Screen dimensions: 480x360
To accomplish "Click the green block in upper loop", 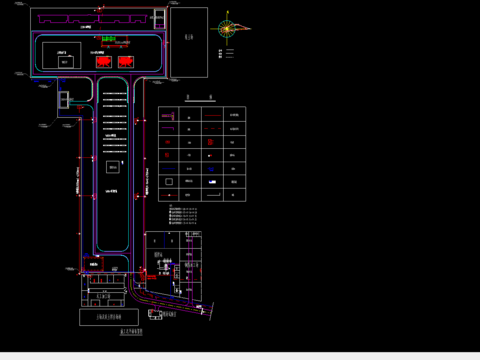I will 108,39.
